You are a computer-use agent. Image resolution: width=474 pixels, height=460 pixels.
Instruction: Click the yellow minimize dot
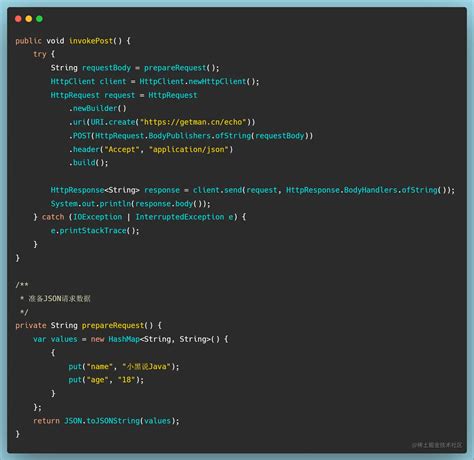pos(29,19)
